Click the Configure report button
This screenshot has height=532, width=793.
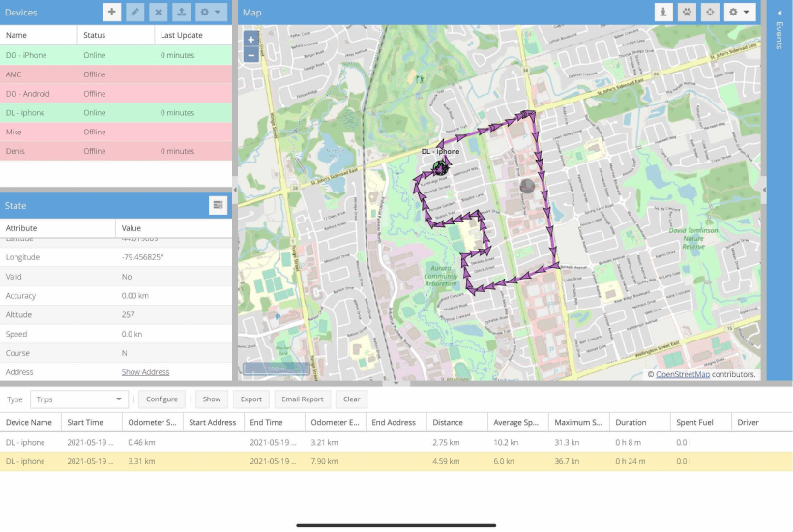click(x=162, y=399)
